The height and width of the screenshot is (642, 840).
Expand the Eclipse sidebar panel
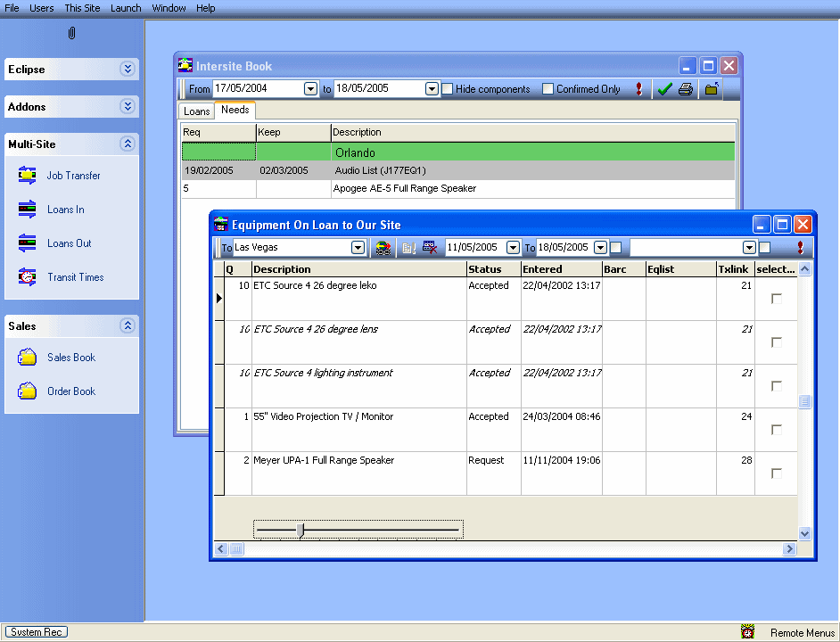[127, 69]
